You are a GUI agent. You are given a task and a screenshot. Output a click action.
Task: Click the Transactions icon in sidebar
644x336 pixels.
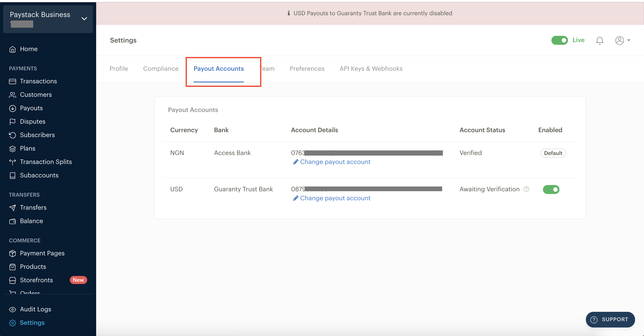[13, 81]
